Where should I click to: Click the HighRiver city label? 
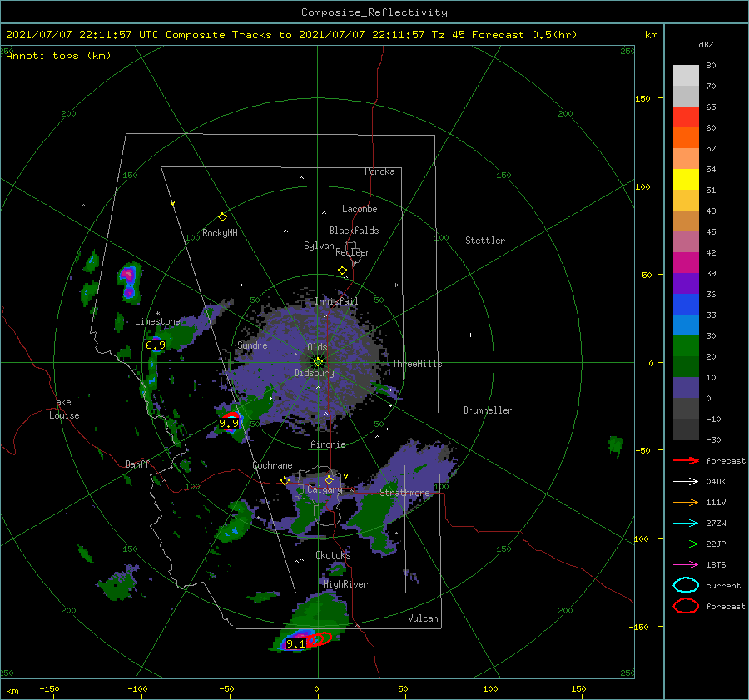pos(345,584)
